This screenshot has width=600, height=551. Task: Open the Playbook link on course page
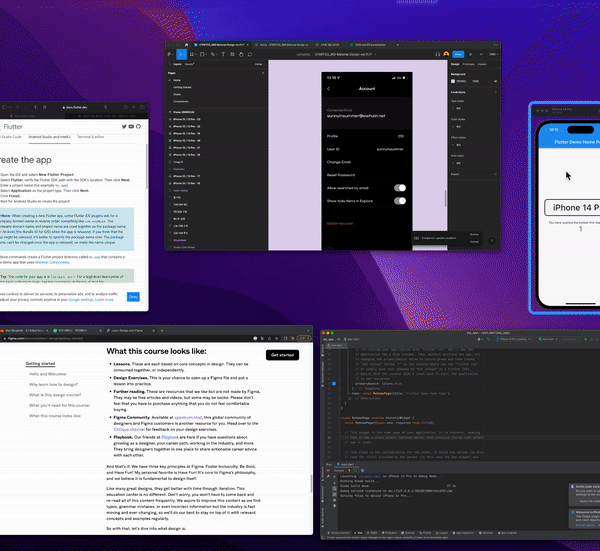coord(170,437)
